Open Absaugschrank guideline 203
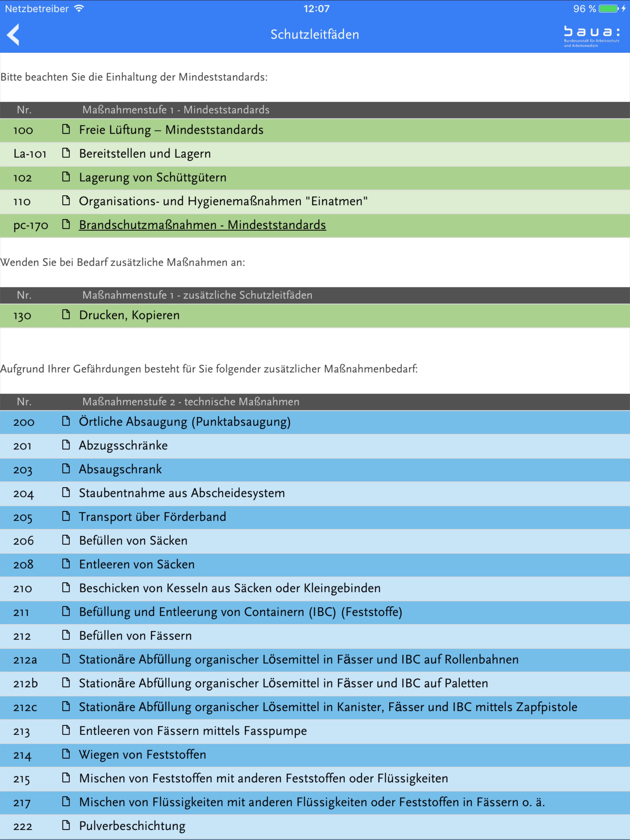630x840 pixels. 120,469
